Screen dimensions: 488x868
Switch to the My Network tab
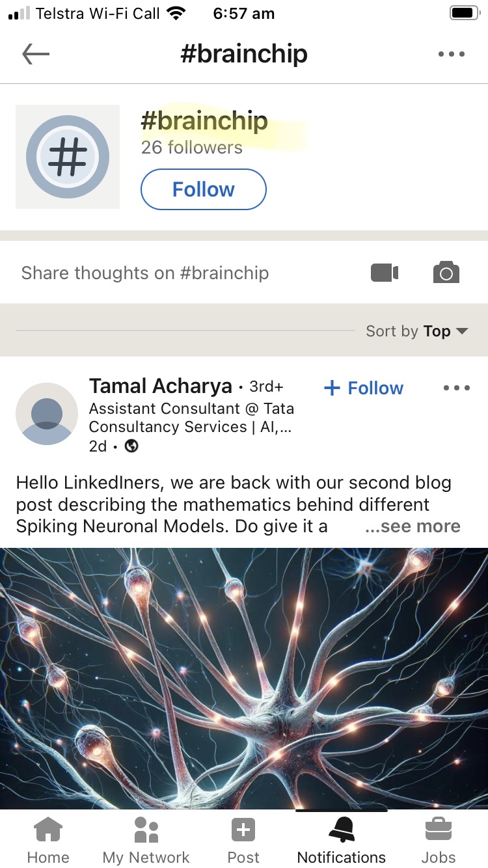click(x=146, y=841)
